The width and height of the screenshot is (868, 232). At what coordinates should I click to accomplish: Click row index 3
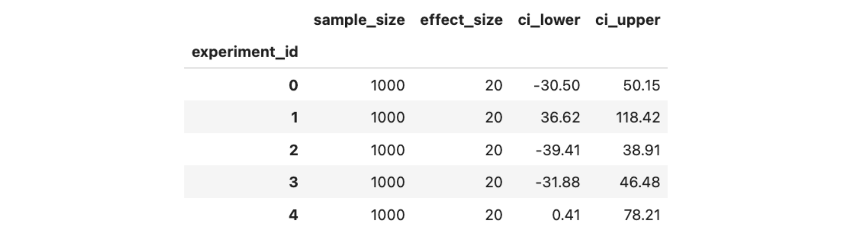tap(293, 182)
